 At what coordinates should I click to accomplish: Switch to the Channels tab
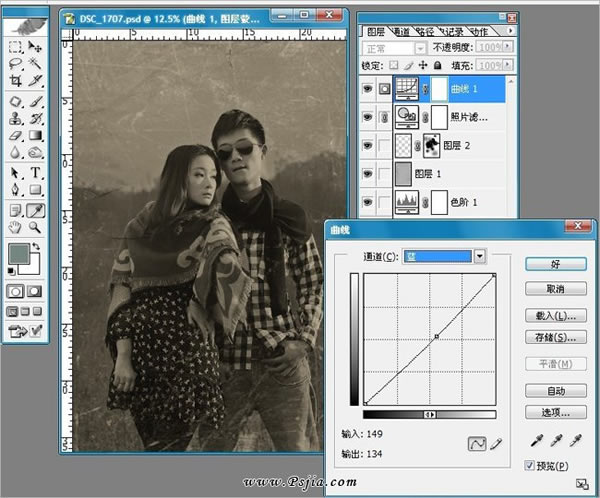(401, 31)
